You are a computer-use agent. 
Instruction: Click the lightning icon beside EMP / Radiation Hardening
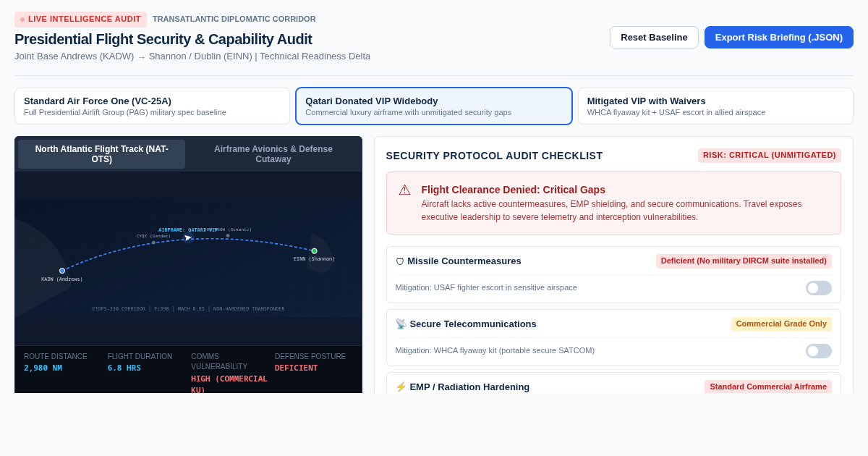click(401, 387)
